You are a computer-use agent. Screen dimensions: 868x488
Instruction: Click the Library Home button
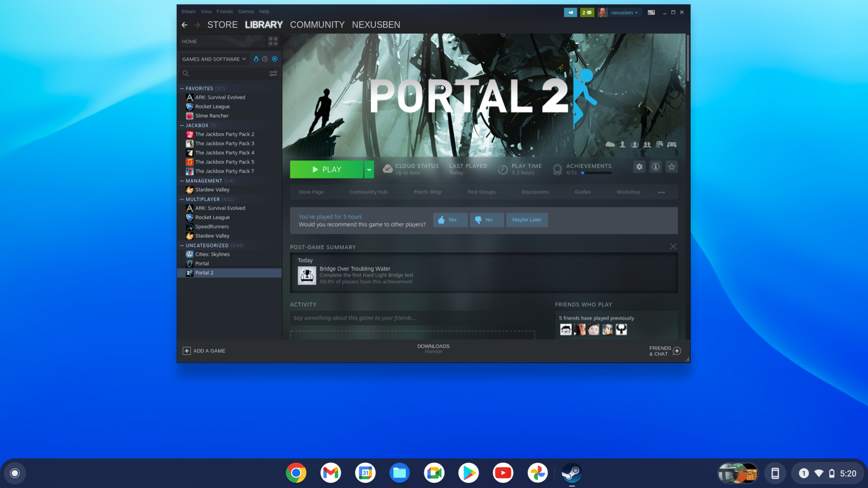point(221,42)
